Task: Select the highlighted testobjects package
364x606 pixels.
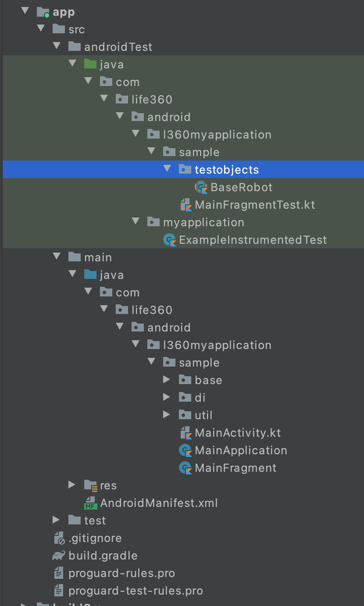Action: pos(227,169)
